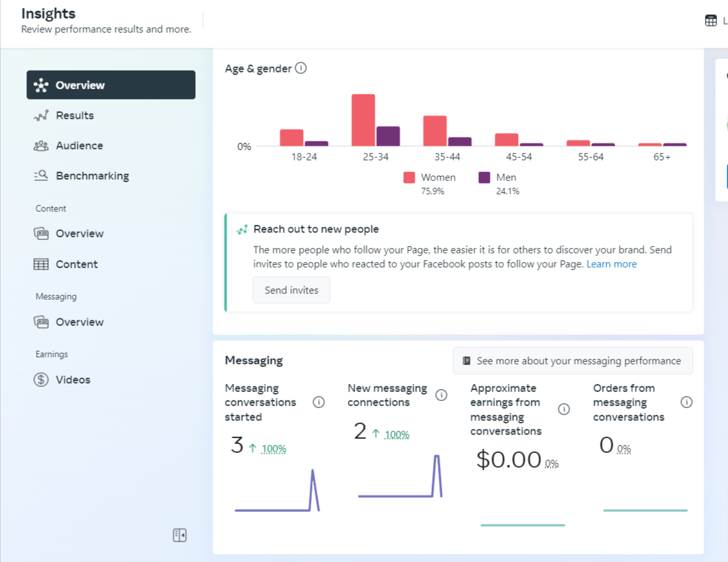Click the Age & gender info icon

click(300, 68)
